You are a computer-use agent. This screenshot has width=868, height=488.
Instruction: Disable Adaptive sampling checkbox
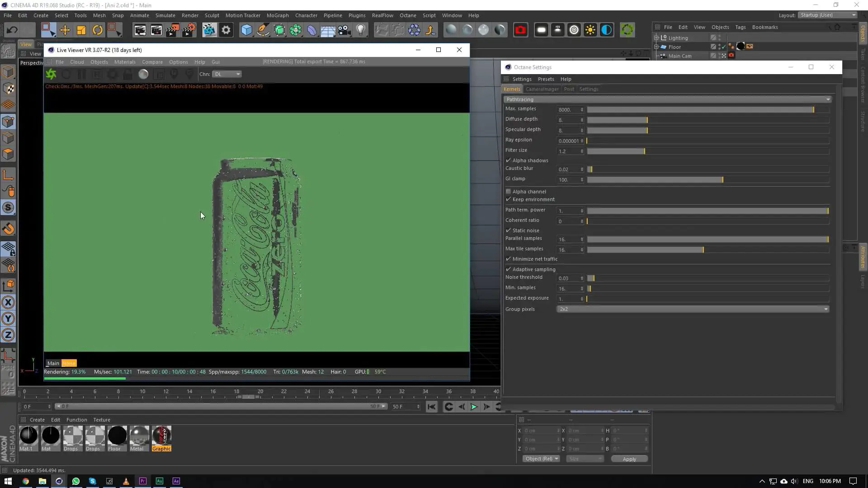coord(509,269)
